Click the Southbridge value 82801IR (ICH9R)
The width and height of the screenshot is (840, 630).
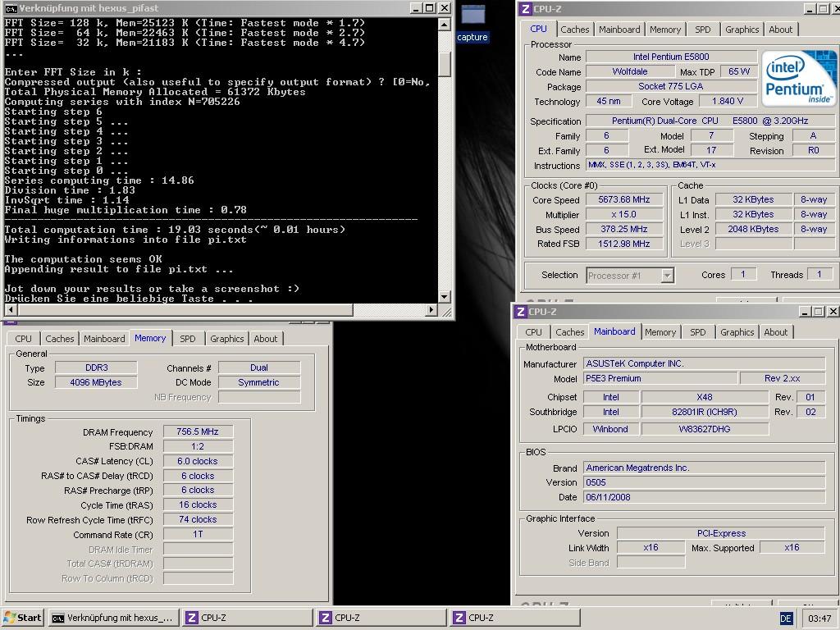705,412
